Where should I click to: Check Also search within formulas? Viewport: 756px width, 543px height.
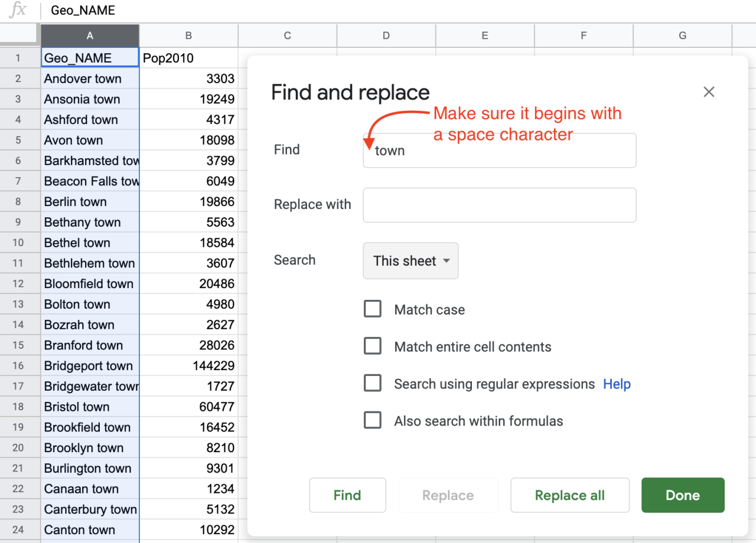tap(373, 420)
